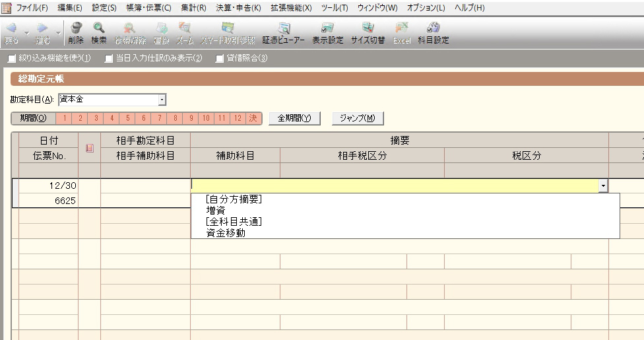Choose 資金移動 from the summary list
Image resolution: width=644 pixels, height=340 pixels.
[405, 233]
